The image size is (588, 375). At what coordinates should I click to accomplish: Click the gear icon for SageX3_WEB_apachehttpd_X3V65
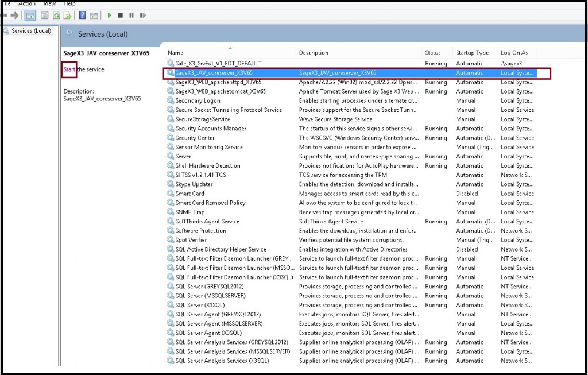click(x=171, y=82)
